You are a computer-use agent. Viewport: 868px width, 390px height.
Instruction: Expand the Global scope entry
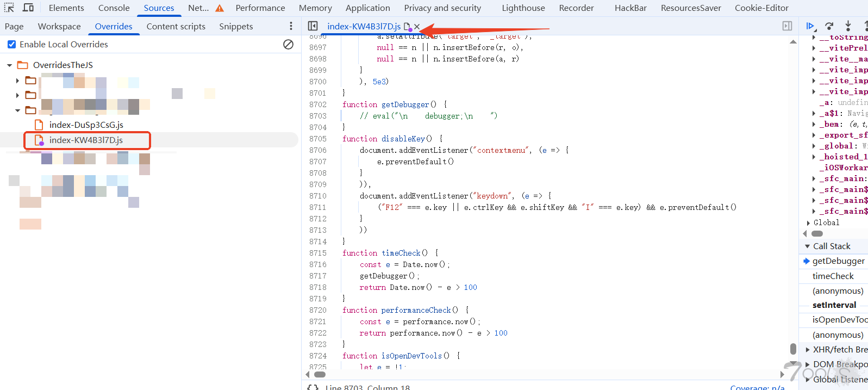click(x=808, y=222)
